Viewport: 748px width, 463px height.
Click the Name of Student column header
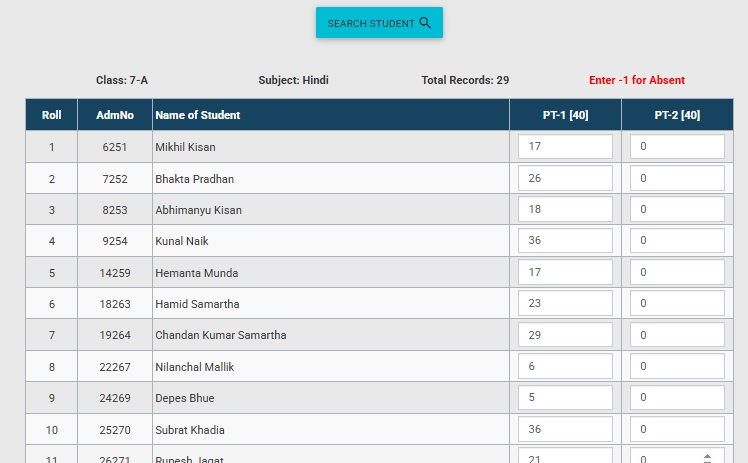coord(198,115)
